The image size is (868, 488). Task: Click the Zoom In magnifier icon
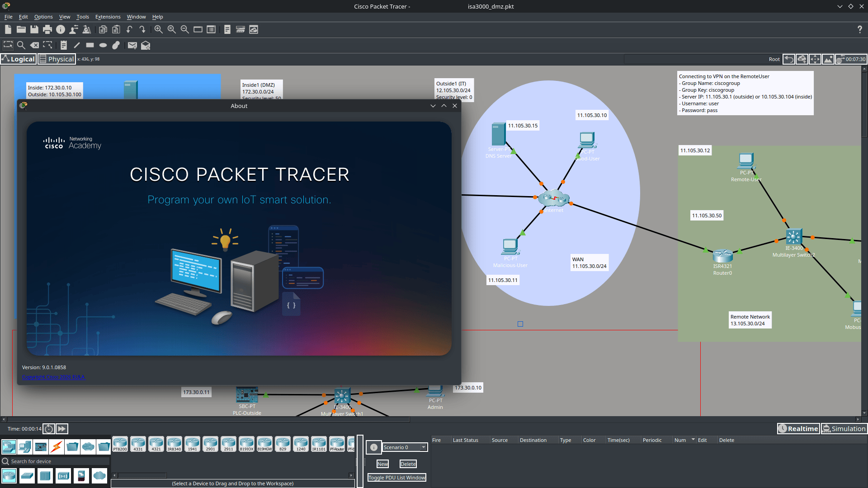158,29
